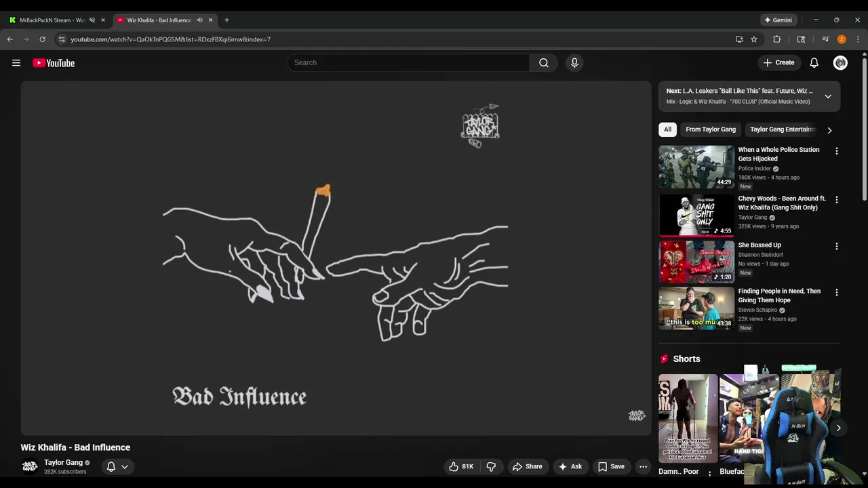Focus the YouTube search field

408,63
